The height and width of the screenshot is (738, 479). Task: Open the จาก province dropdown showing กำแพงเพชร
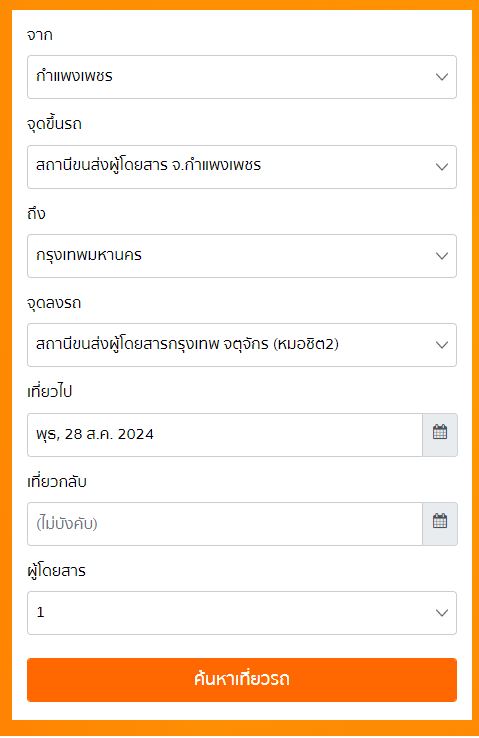[242, 77]
